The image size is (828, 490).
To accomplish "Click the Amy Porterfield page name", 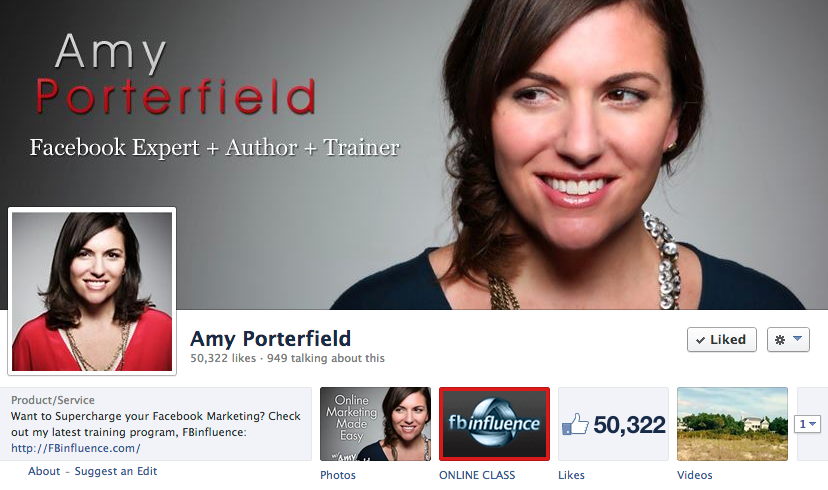I will click(x=270, y=338).
